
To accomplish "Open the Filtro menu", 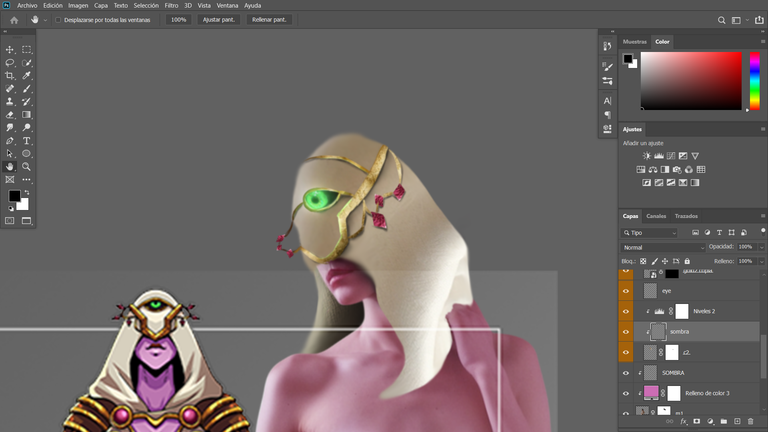I will [171, 5].
